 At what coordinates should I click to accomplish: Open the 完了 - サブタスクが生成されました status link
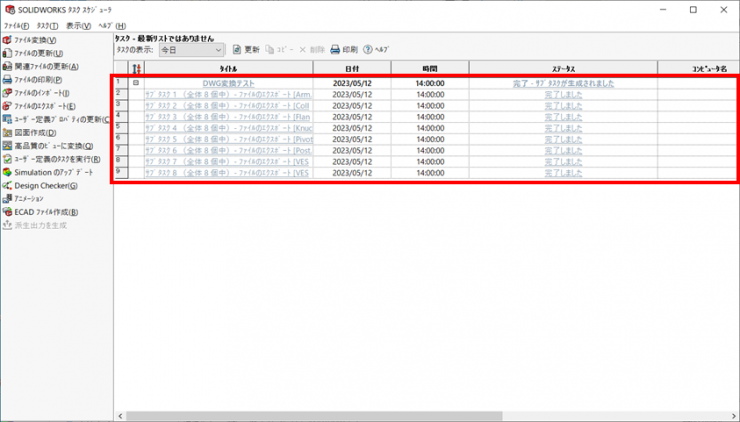pos(563,83)
